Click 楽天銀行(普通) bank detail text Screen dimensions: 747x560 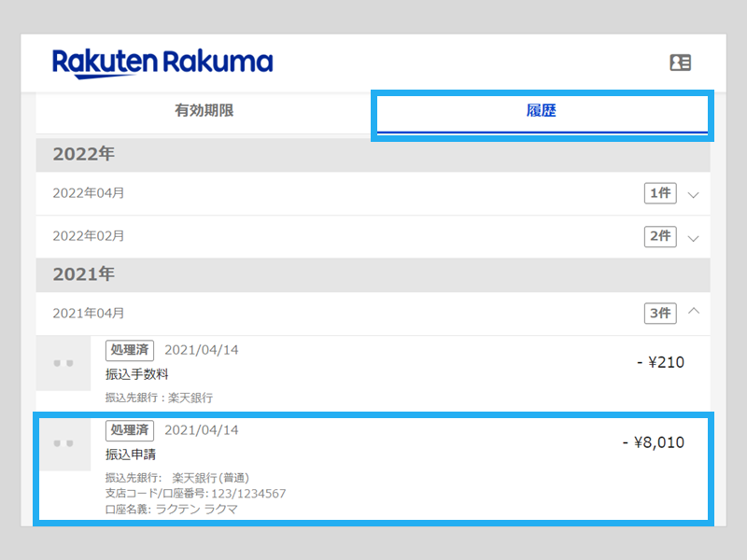point(211,478)
